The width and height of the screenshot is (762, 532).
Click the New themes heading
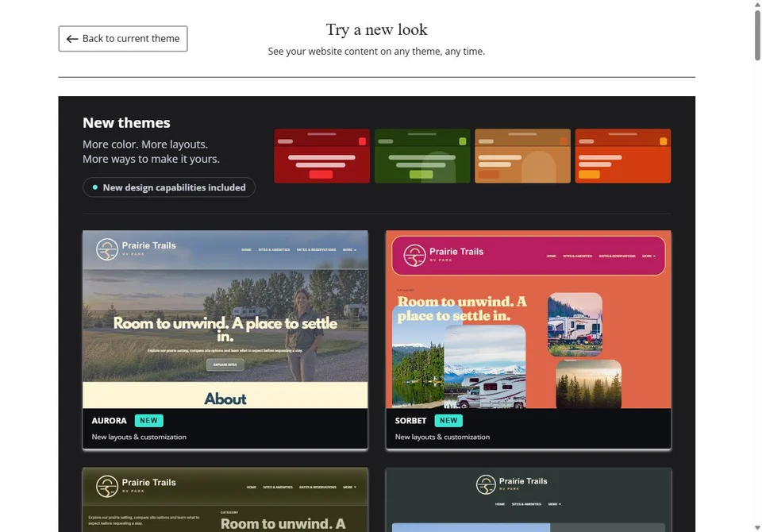pos(126,122)
